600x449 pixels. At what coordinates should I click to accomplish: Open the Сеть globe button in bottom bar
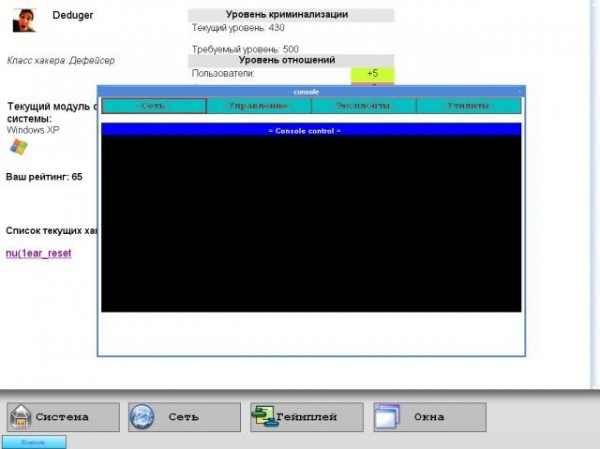[184, 417]
